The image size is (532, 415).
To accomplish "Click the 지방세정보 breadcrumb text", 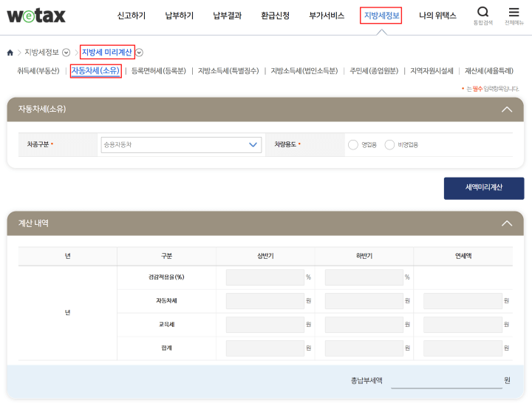I will click(x=41, y=53).
